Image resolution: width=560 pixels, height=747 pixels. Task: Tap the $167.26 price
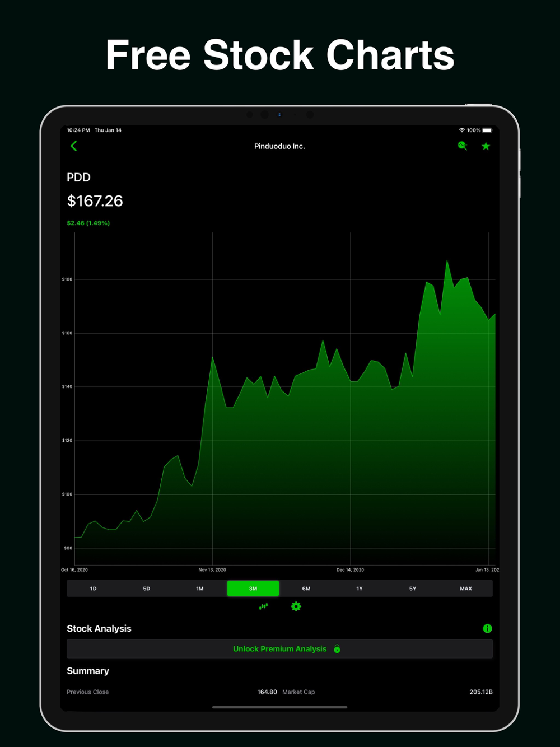[95, 201]
